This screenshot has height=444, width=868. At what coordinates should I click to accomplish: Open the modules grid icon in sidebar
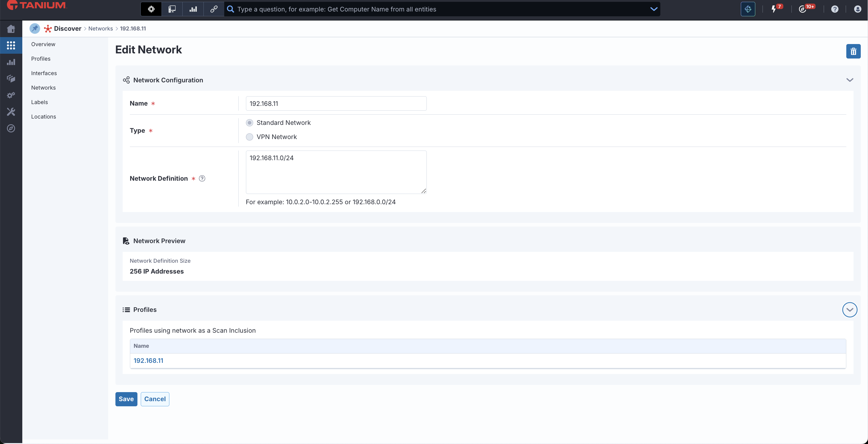coord(11,45)
